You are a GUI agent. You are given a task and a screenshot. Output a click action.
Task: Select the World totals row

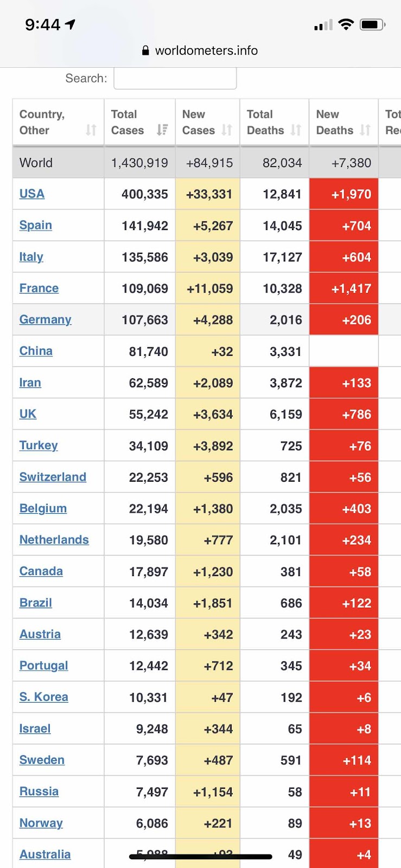(x=207, y=162)
